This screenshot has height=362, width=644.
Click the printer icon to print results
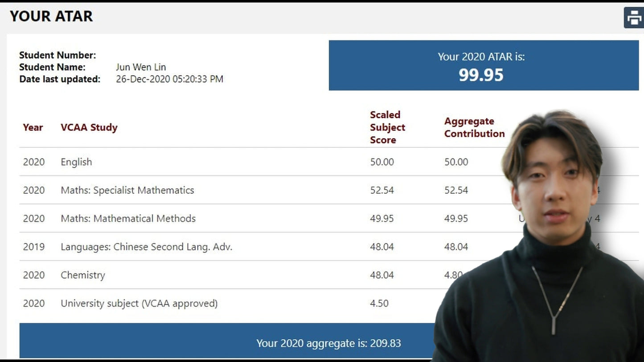(634, 18)
